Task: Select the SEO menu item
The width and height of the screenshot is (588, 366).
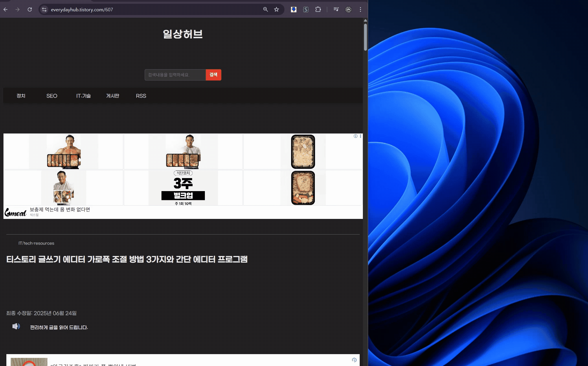Action: coord(52,96)
